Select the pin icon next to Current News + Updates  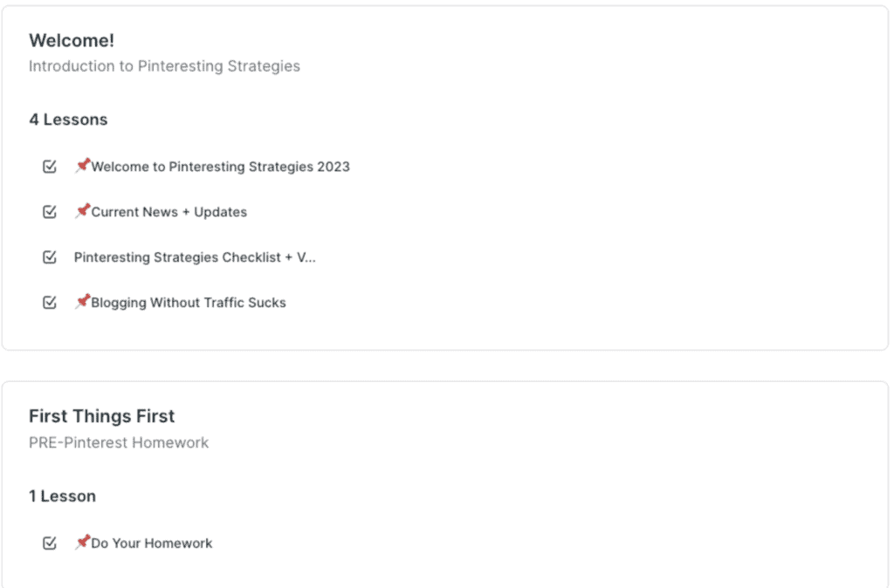(x=82, y=211)
